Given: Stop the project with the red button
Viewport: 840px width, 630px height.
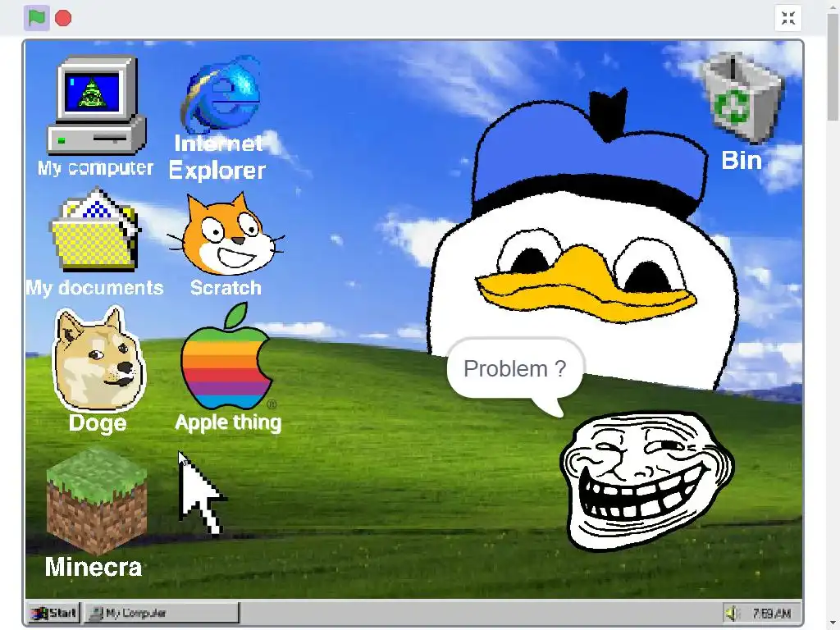Looking at the screenshot, I should [63, 18].
